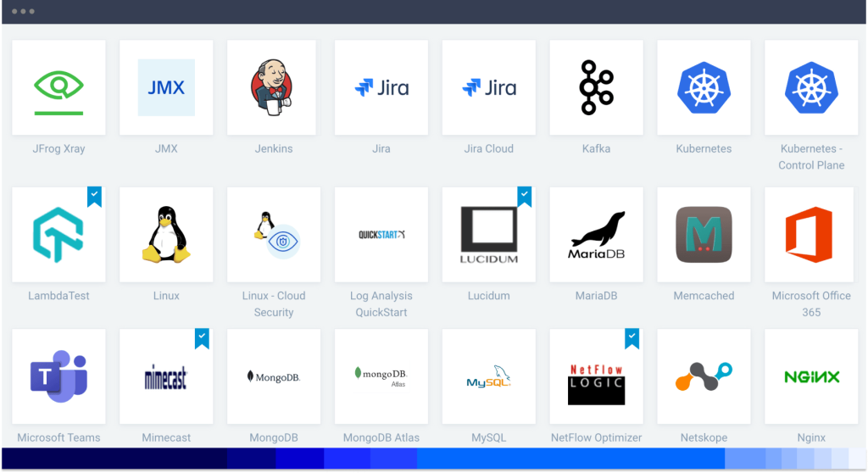Select the JMX logo tile
Image resolution: width=868 pixels, height=473 pixels.
pyautogui.click(x=166, y=87)
